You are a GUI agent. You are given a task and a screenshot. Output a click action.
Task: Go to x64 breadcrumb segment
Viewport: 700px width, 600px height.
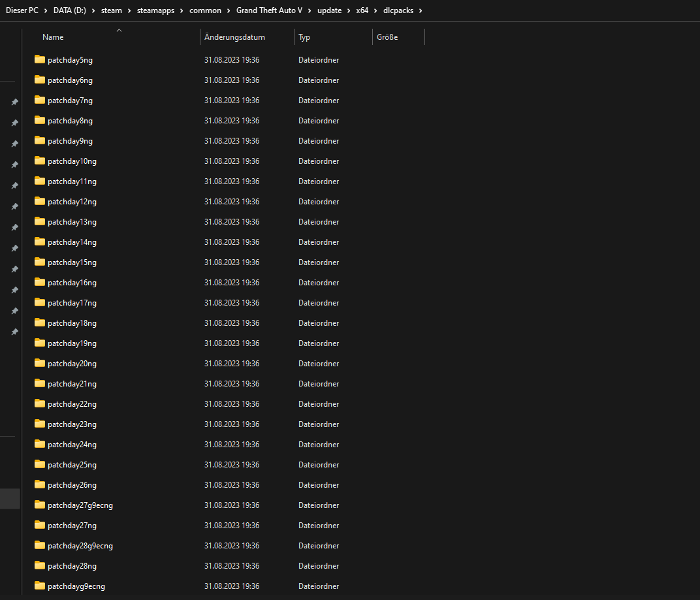(362, 10)
